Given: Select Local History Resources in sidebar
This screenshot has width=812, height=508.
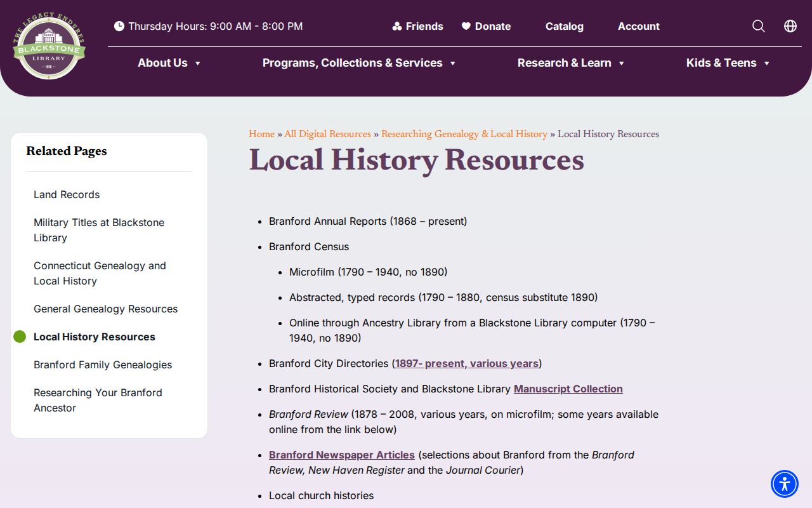Looking at the screenshot, I should (95, 337).
